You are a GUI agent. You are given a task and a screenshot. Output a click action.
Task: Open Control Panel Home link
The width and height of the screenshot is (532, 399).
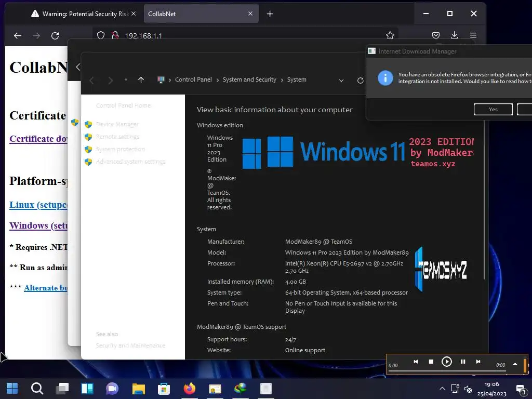click(x=124, y=105)
